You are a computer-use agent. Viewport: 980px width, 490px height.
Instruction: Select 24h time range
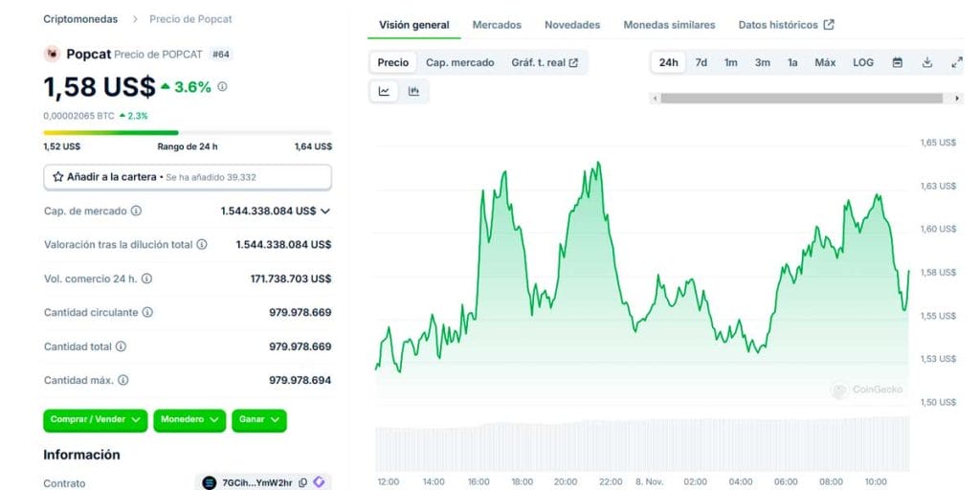668,62
